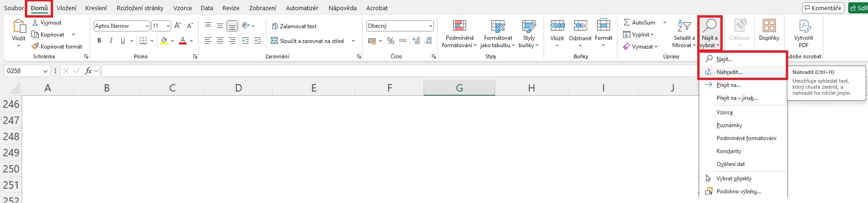
Task: Open the Add-ins (Doplňky) icon
Action: (x=769, y=26)
